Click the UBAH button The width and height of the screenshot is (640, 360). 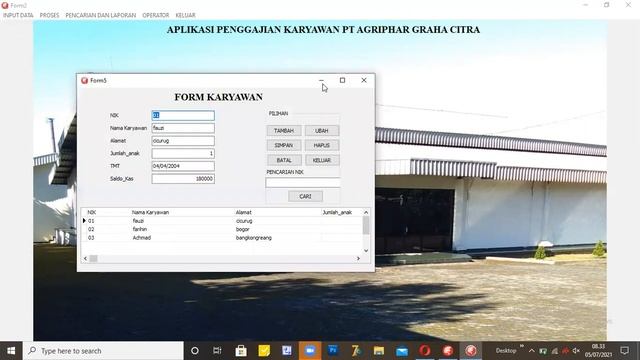pos(322,131)
